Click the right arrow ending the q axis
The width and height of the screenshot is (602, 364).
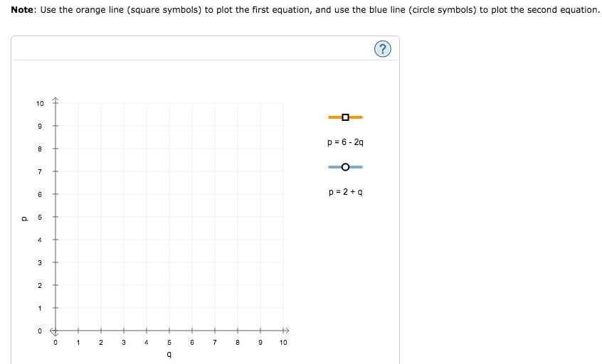pos(286,331)
